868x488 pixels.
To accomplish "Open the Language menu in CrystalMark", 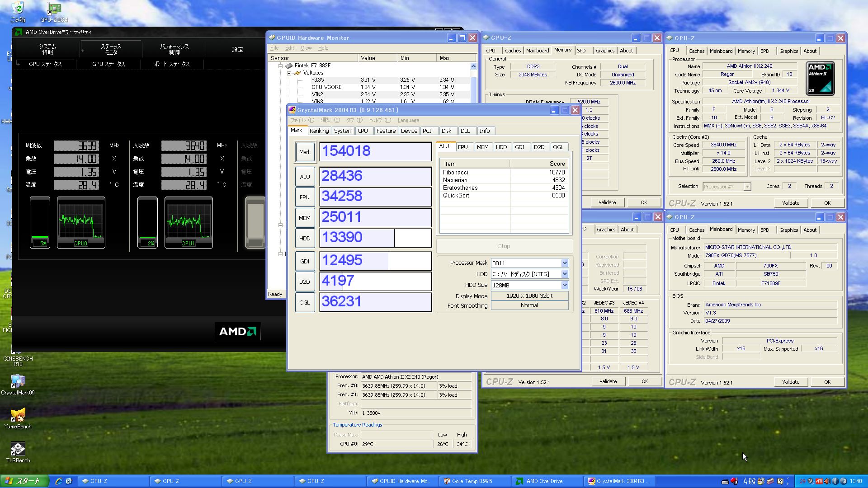I will pyautogui.click(x=408, y=120).
